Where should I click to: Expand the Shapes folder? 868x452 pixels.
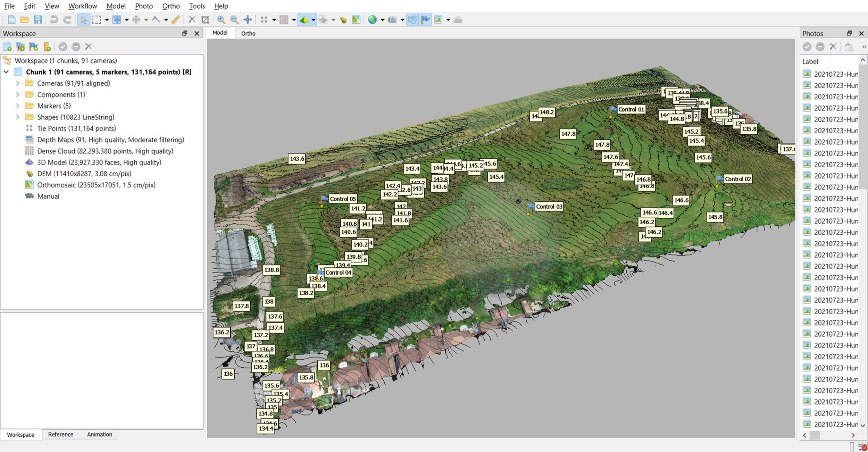point(18,117)
